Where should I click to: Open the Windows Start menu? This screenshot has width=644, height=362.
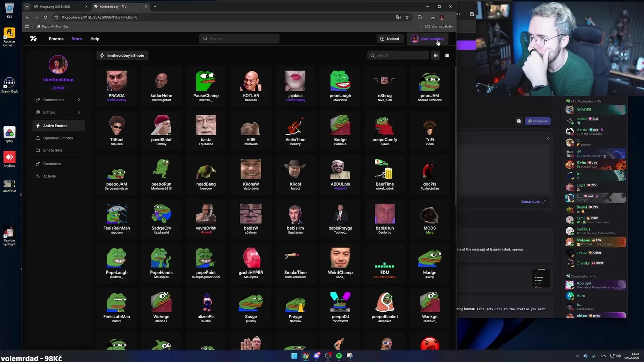294,356
